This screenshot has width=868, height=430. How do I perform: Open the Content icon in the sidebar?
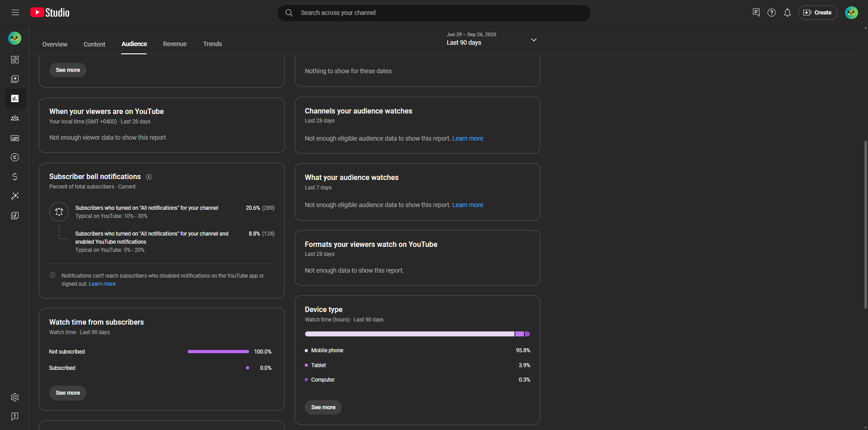click(15, 79)
